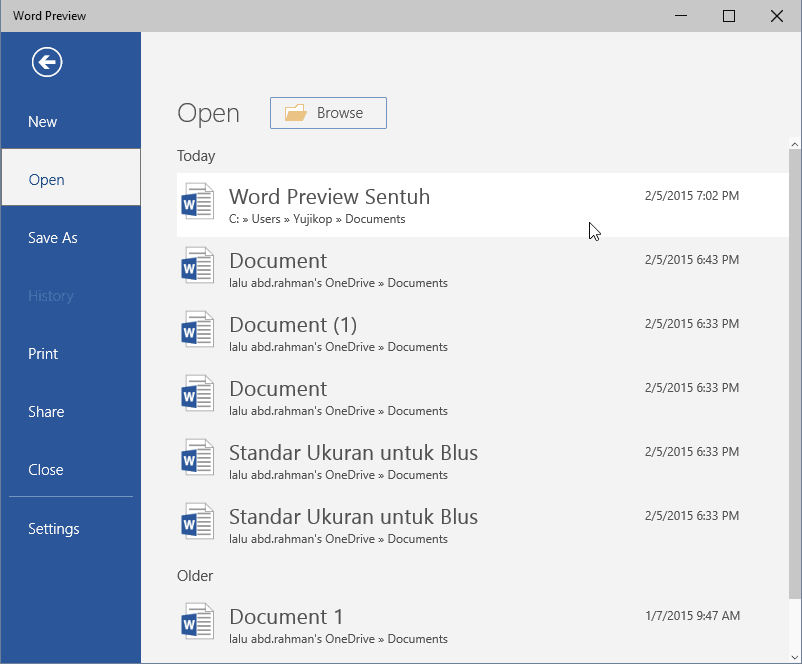
Task: Open Document 1 under the Older section
Action: (x=482, y=625)
